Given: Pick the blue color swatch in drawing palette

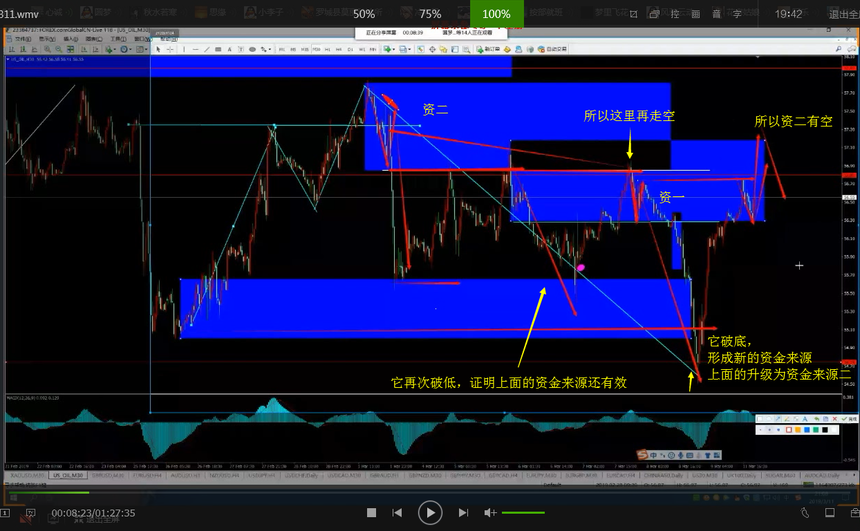Looking at the screenshot, I should click(807, 430).
